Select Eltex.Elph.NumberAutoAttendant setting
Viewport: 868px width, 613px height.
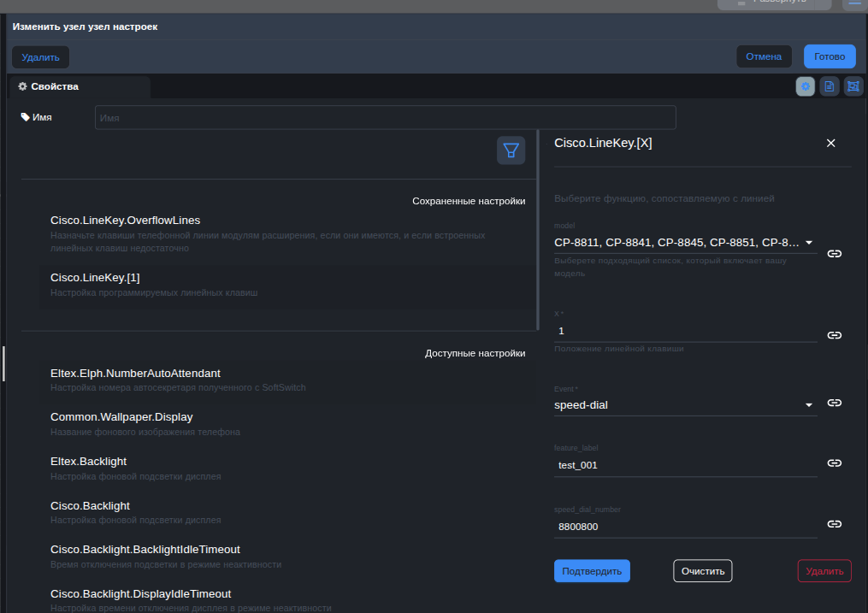tap(286, 380)
